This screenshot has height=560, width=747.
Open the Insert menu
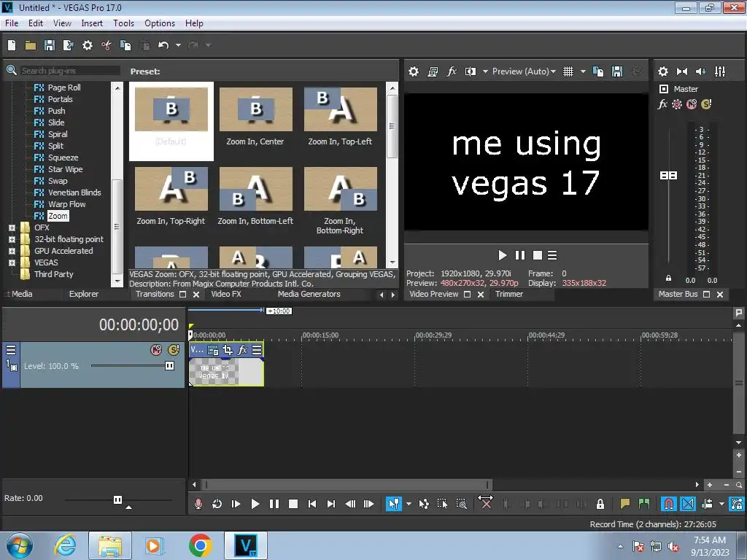[92, 23]
